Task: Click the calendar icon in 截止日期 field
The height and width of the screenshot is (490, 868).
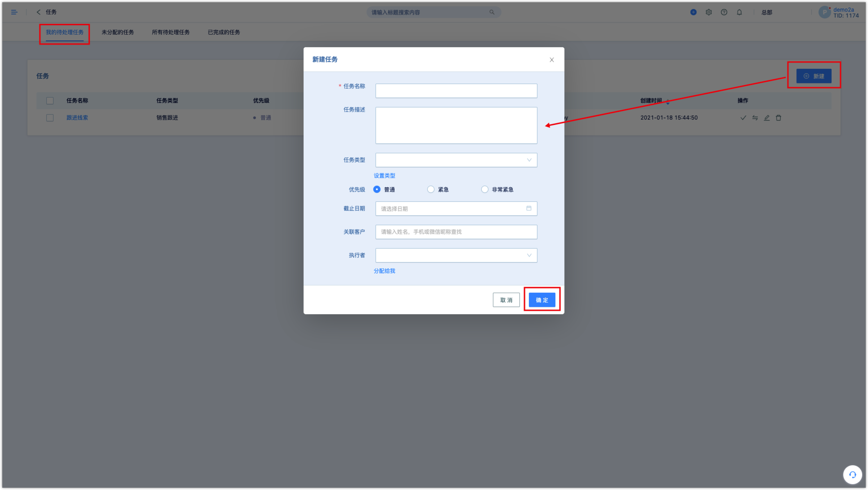Action: pyautogui.click(x=529, y=208)
